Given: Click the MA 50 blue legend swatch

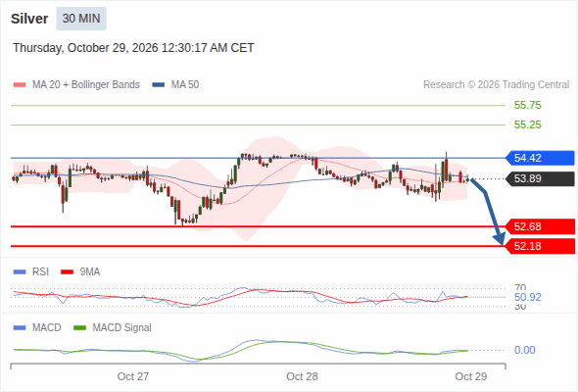Looking at the screenshot, I should point(159,85).
